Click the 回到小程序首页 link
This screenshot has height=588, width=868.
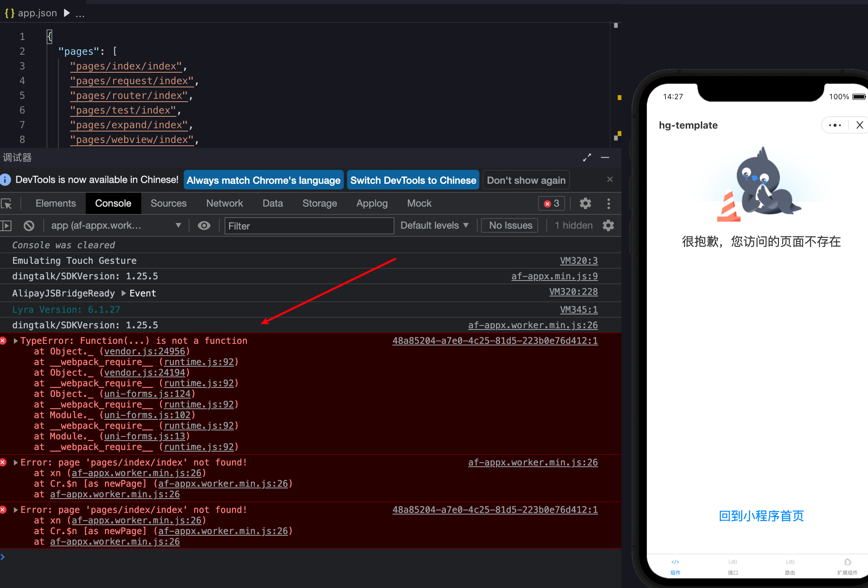(x=761, y=516)
